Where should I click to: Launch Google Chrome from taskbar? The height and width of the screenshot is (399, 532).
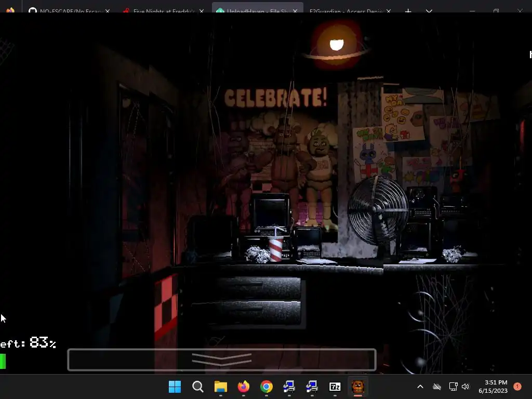(267, 387)
